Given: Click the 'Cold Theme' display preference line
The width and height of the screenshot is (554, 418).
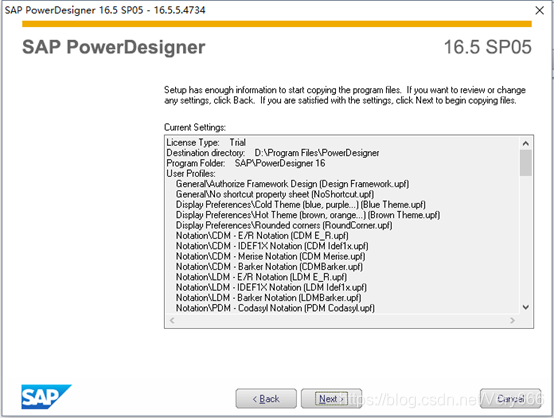Looking at the screenshot, I should point(301,205).
